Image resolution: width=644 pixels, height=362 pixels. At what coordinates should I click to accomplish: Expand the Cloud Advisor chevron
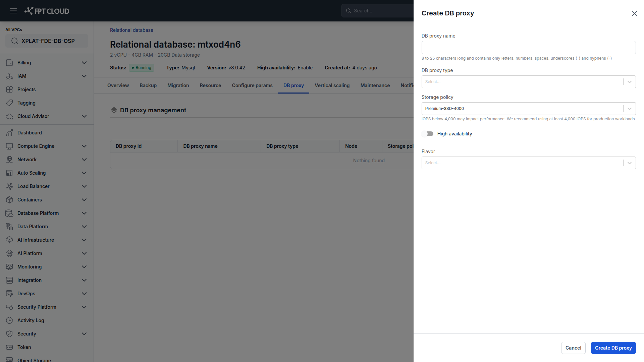84,116
